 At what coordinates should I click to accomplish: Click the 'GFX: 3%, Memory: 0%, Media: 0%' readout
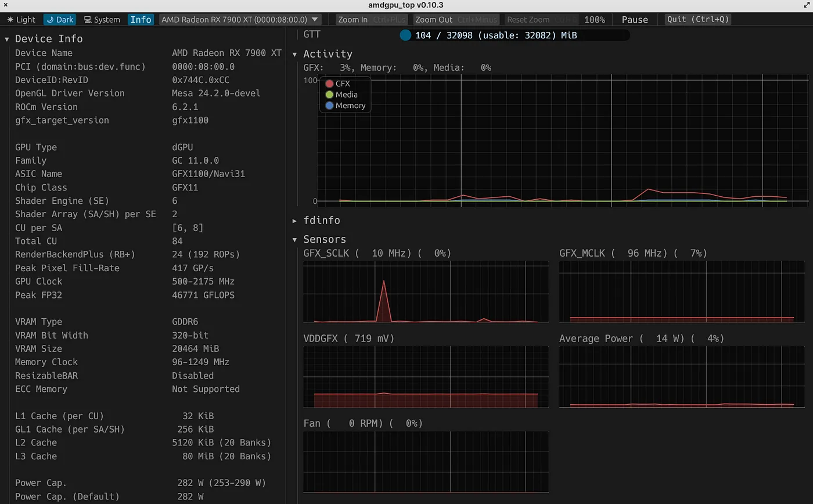pyautogui.click(x=397, y=68)
